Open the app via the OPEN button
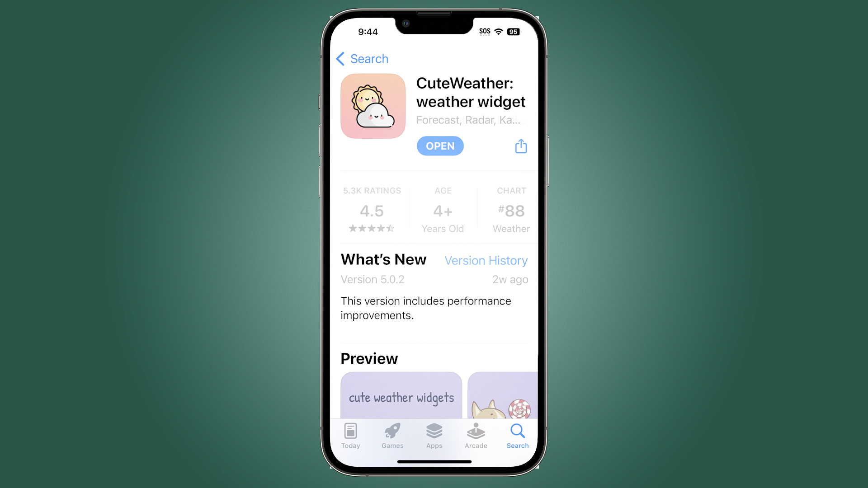Screen dimensions: 868x488 pos(440,145)
